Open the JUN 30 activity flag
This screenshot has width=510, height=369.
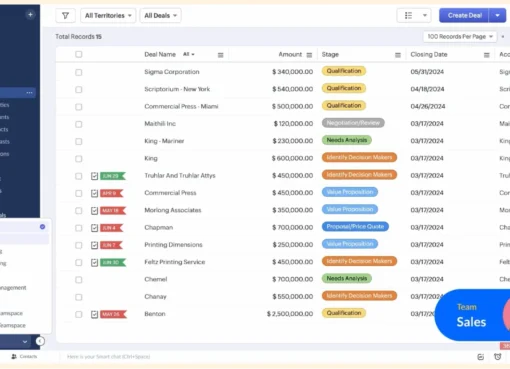click(x=113, y=263)
